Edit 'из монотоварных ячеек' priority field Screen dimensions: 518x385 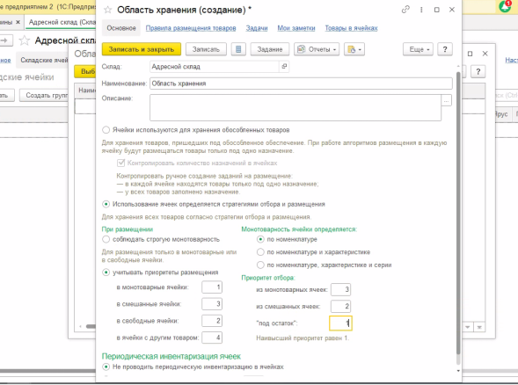[x=340, y=289]
